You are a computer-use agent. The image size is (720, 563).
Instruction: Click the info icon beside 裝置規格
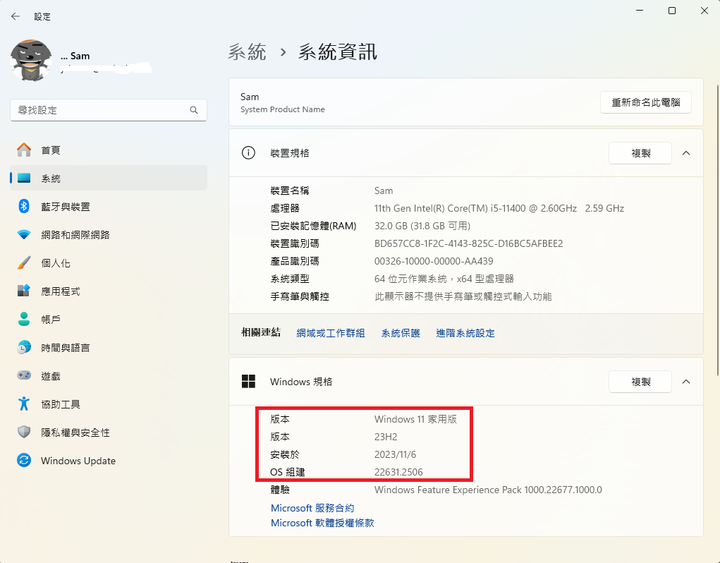pos(248,153)
